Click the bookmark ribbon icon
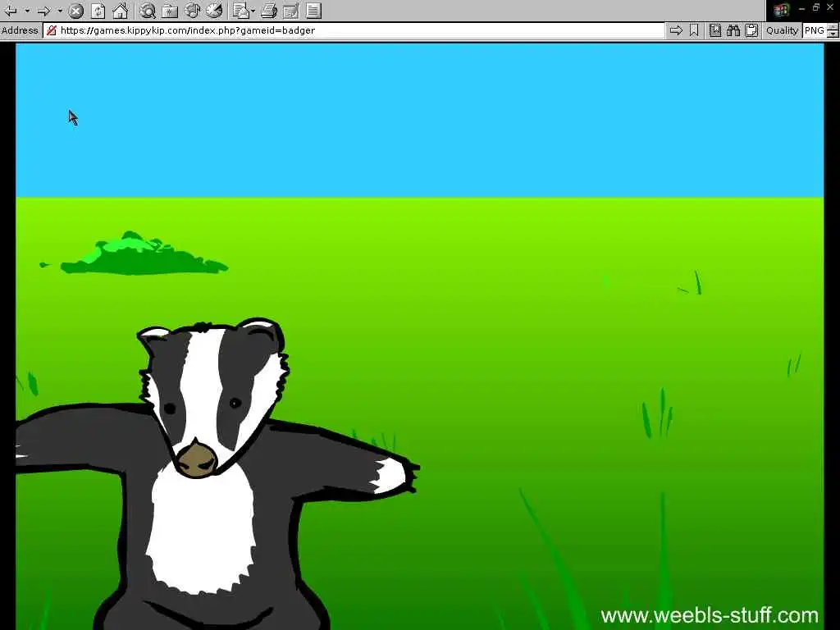The width and height of the screenshot is (840, 630). [x=694, y=30]
